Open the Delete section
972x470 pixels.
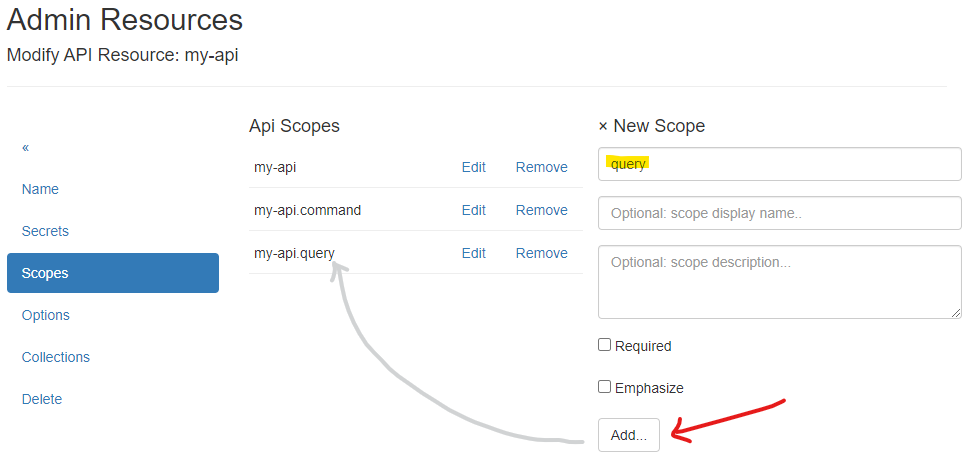[x=42, y=399]
